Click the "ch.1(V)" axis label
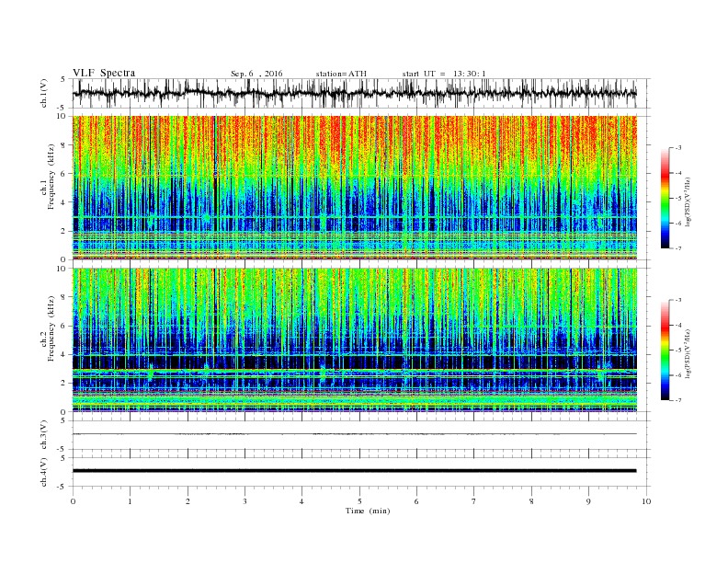The height and width of the screenshot is (563, 728). 44,93
